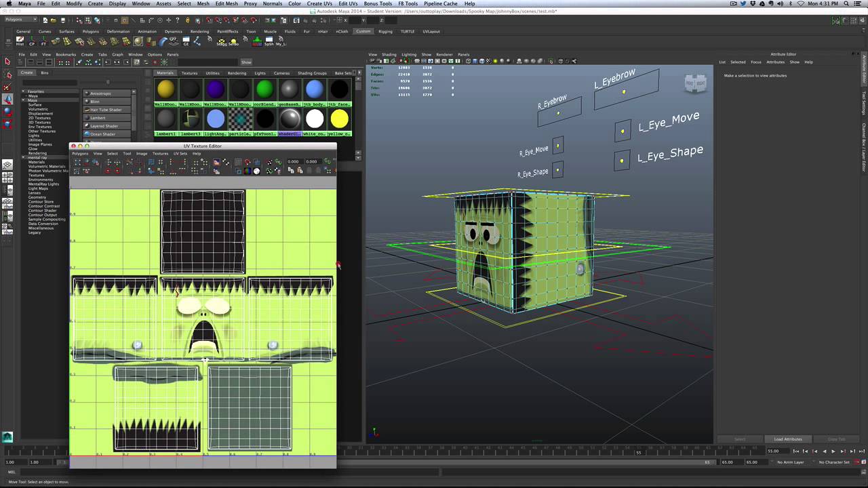Open viewport Shading menu
The image size is (868, 488).
point(389,54)
